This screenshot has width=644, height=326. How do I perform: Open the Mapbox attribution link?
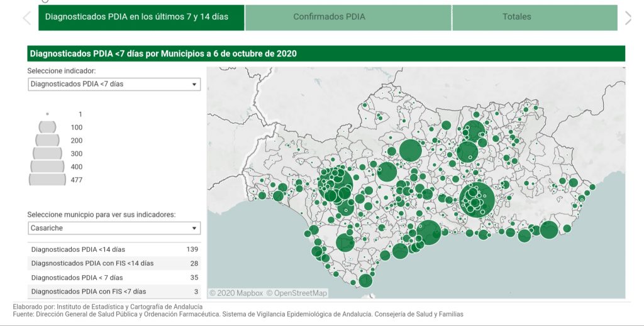pos(236,293)
